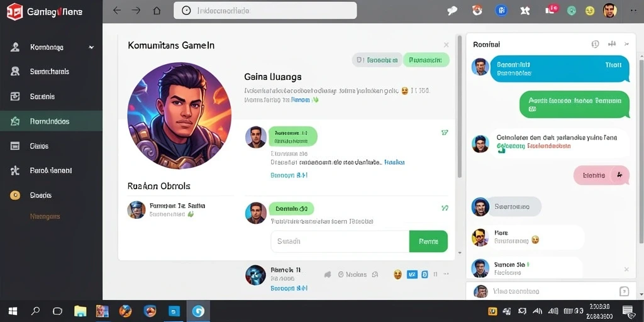
Task: Open Task View on taskbar
Action: pos(57,311)
